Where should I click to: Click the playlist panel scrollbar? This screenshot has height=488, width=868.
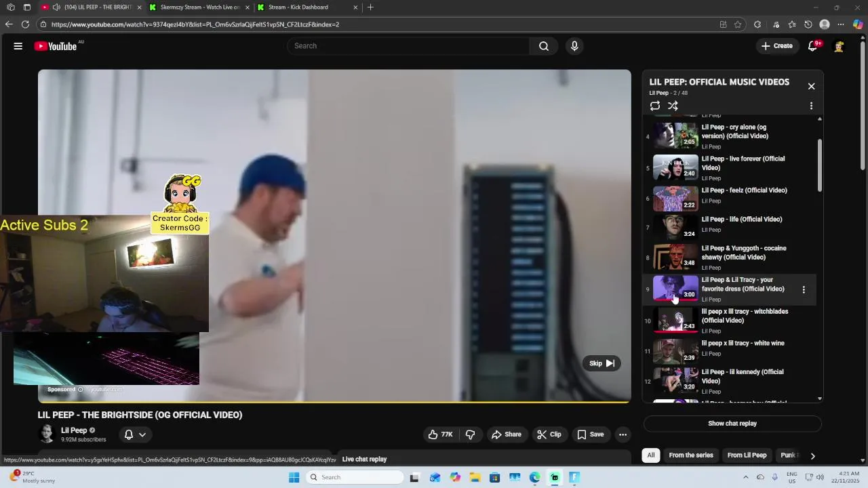(x=820, y=165)
